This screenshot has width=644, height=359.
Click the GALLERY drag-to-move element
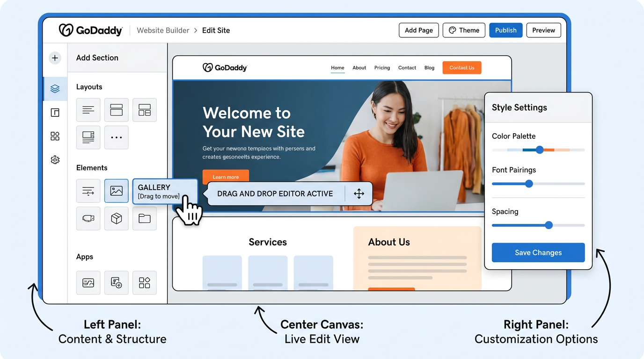165,191
